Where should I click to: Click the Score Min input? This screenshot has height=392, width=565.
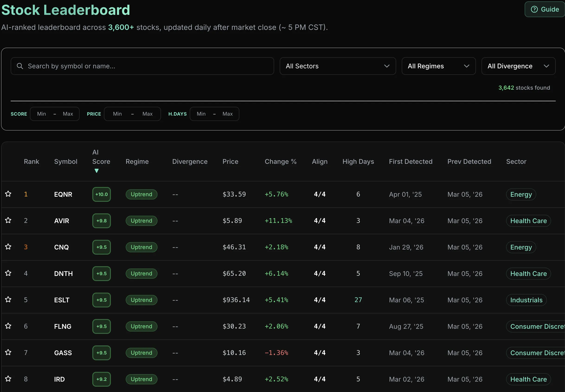(x=42, y=114)
